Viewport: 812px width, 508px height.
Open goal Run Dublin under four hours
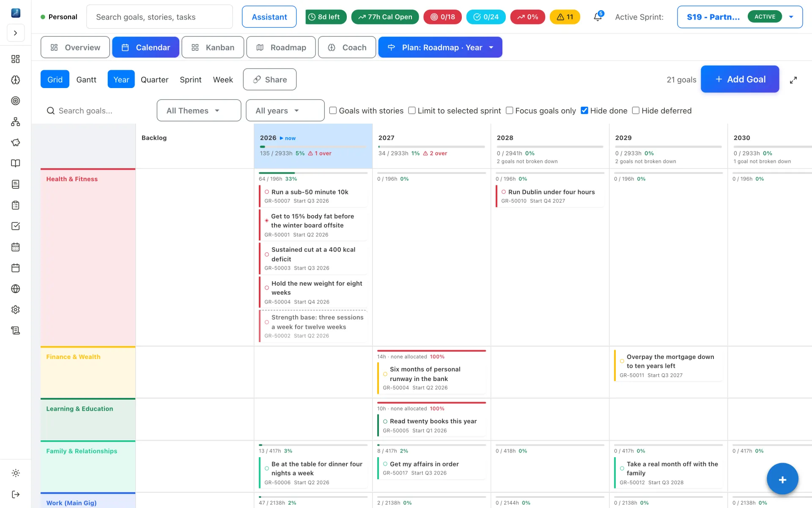(x=550, y=196)
